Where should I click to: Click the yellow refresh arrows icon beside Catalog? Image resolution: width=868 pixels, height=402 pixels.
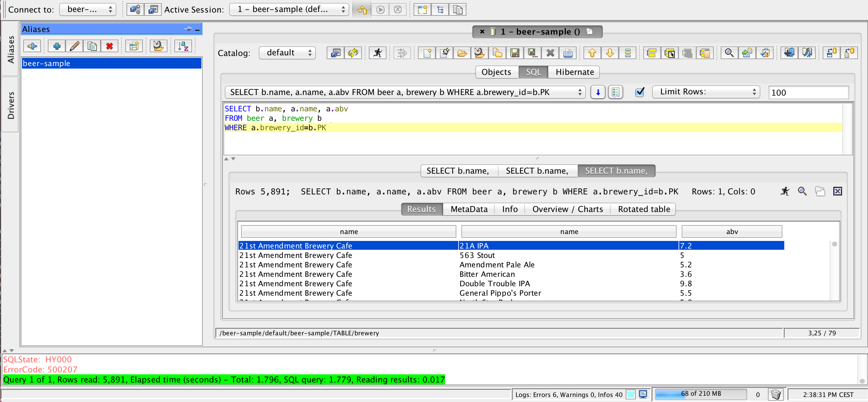(x=353, y=53)
